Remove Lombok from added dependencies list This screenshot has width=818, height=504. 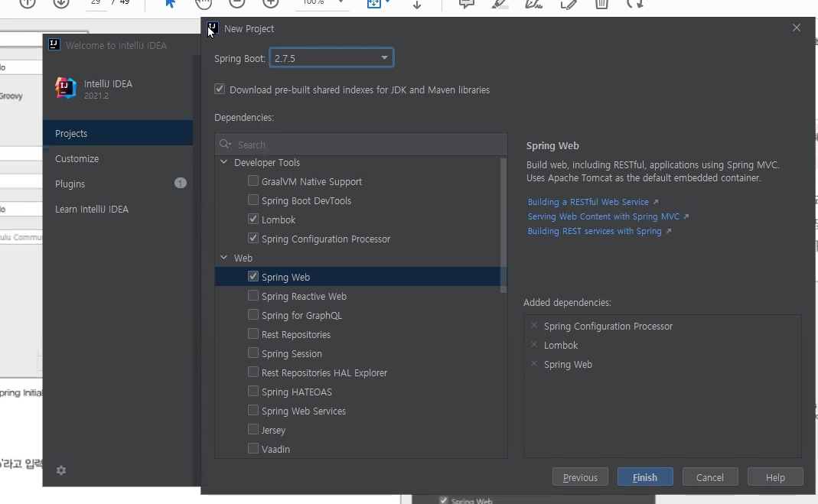coord(533,344)
